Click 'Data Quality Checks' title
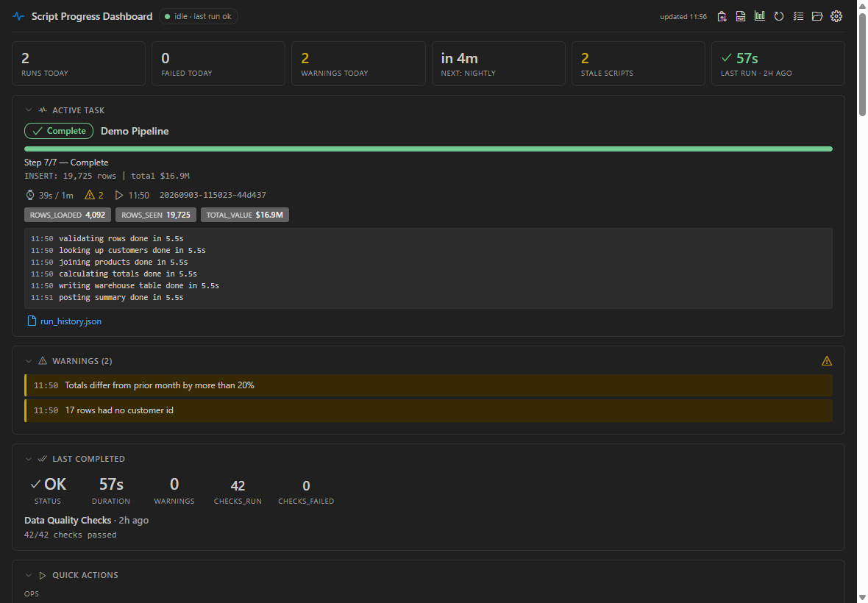This screenshot has width=868, height=603. pos(68,520)
